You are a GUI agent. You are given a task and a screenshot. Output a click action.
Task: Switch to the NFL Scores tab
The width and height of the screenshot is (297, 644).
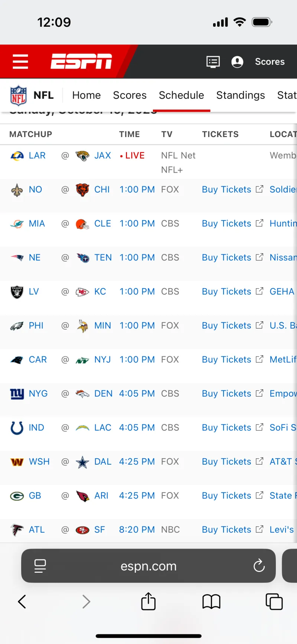[x=130, y=95]
